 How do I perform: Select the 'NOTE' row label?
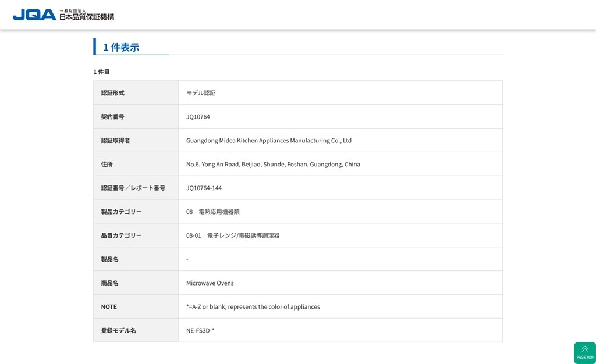(109, 306)
